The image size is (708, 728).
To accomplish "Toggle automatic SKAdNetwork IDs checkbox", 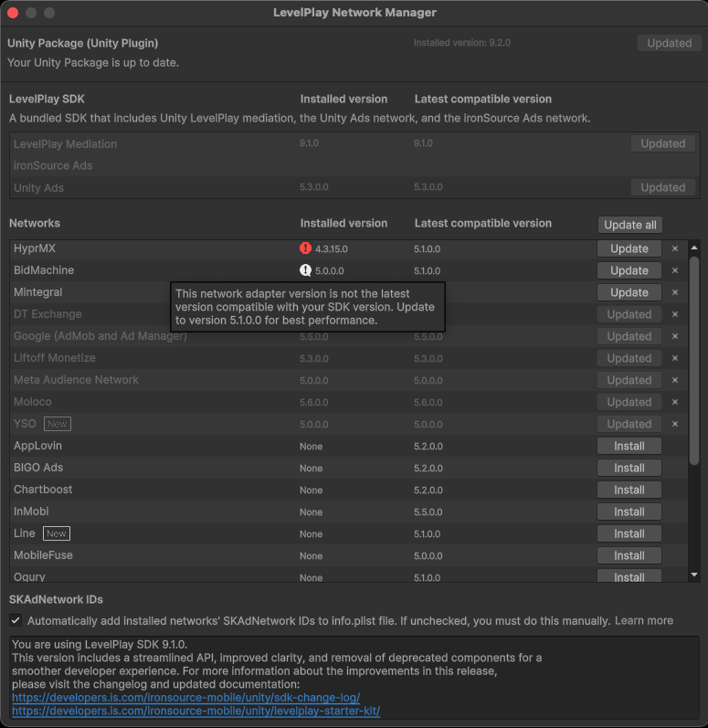I will tap(16, 620).
